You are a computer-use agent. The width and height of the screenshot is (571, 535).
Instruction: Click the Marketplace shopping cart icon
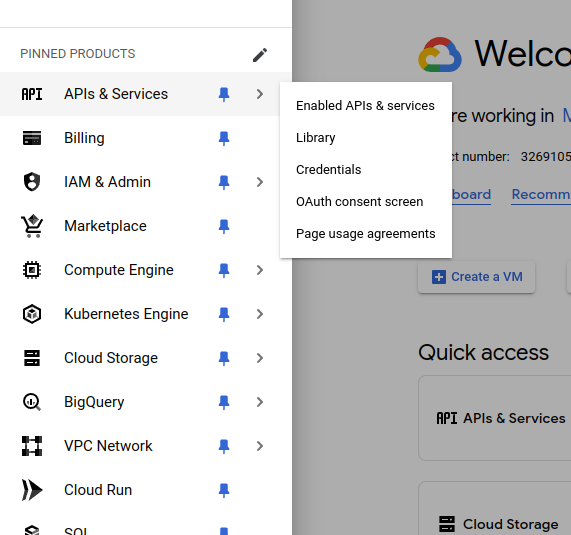[32, 226]
